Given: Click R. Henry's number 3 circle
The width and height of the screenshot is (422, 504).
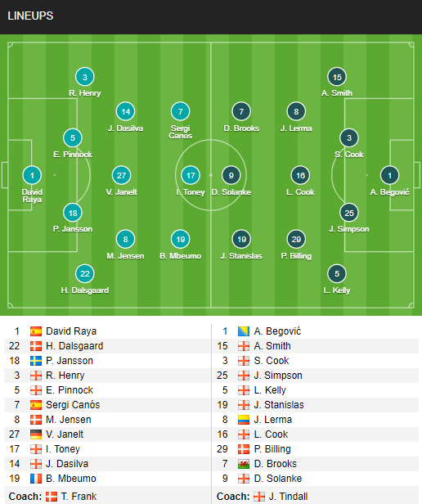Looking at the screenshot, I should [x=85, y=77].
